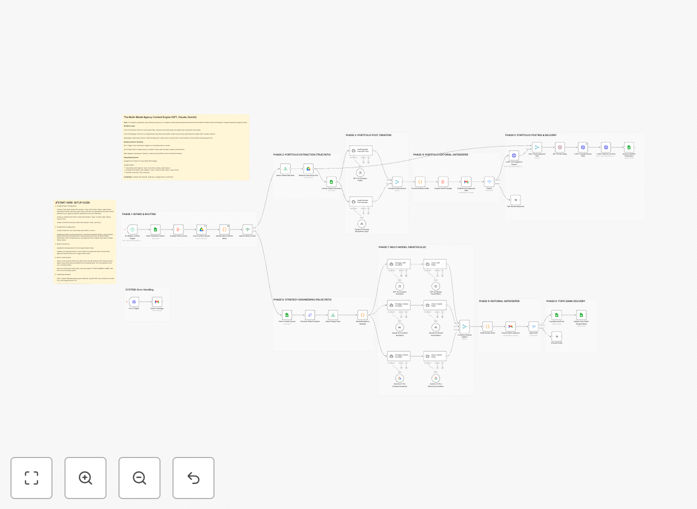Open the Google Sheets node in Phase 2
This screenshot has height=509, width=697.
click(x=331, y=182)
